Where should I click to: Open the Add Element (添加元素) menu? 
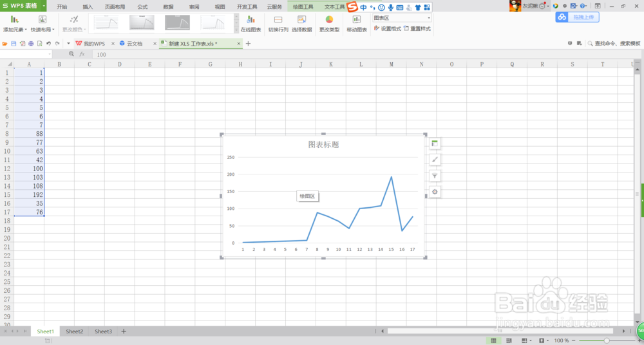15,24
